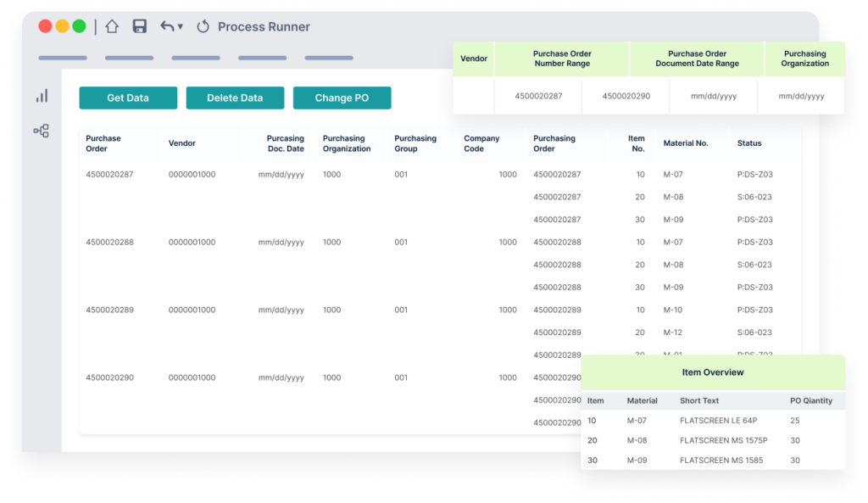Click the Get Data button
This screenshot has width=868, height=503.
(x=128, y=98)
